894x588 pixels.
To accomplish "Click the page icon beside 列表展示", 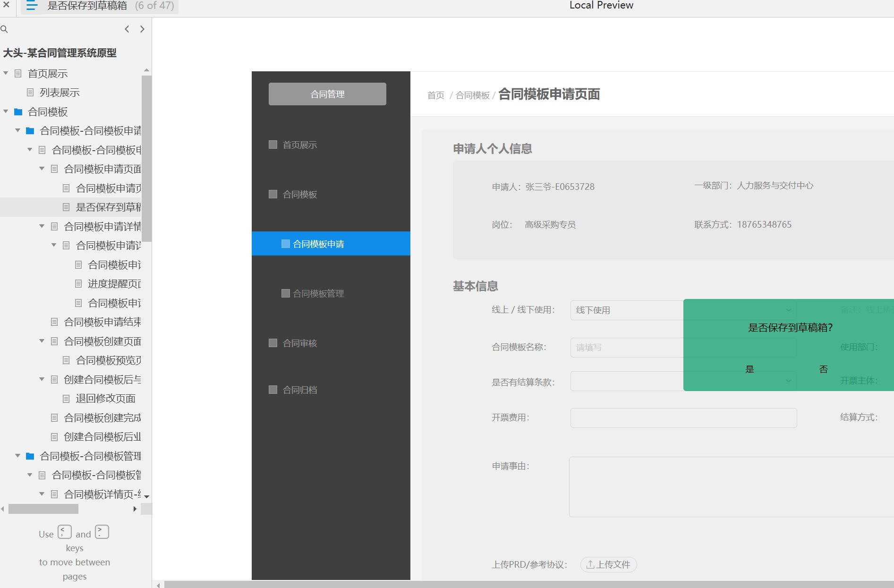I will [30, 93].
